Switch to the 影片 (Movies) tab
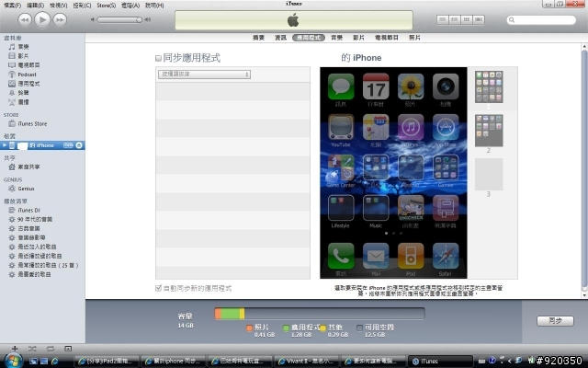 click(358, 38)
